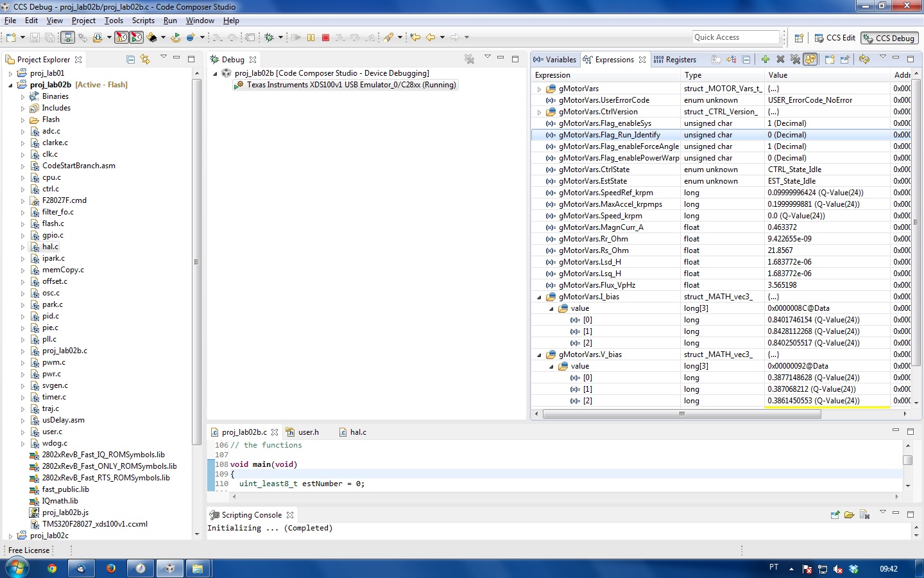Terminate the session with the red stop icon
Screen dimensions: 924x578
(325, 37)
